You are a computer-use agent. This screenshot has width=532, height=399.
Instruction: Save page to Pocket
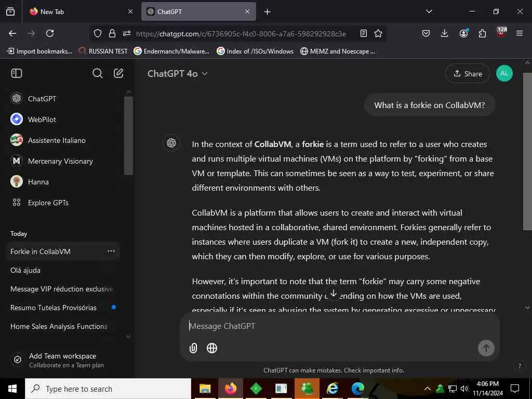(x=426, y=33)
